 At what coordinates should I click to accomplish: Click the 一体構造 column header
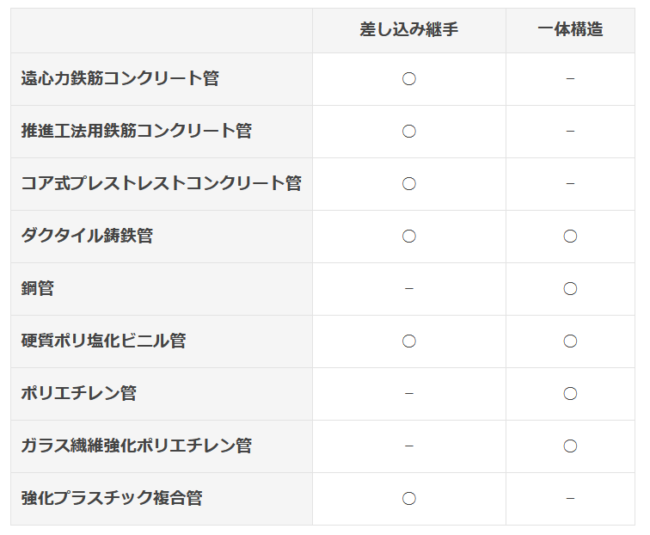pyautogui.click(x=570, y=30)
